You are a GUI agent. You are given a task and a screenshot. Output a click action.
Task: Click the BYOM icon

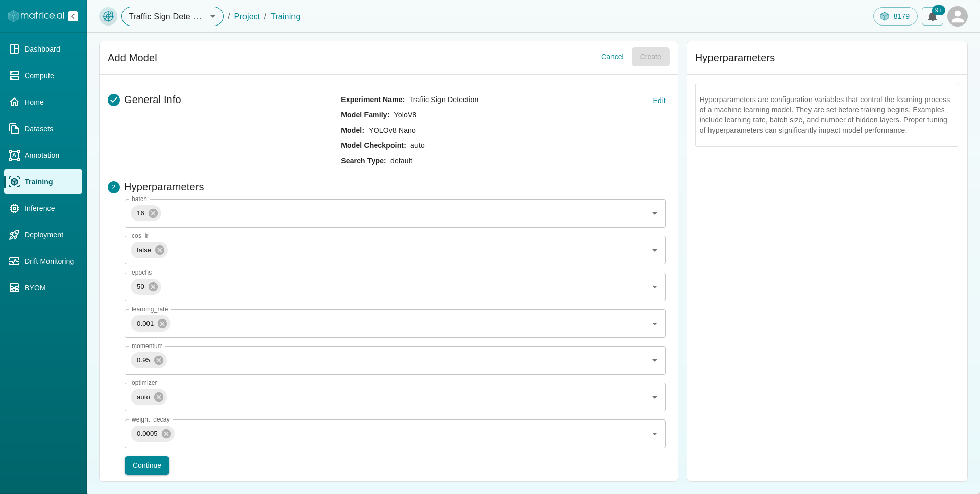pos(14,288)
